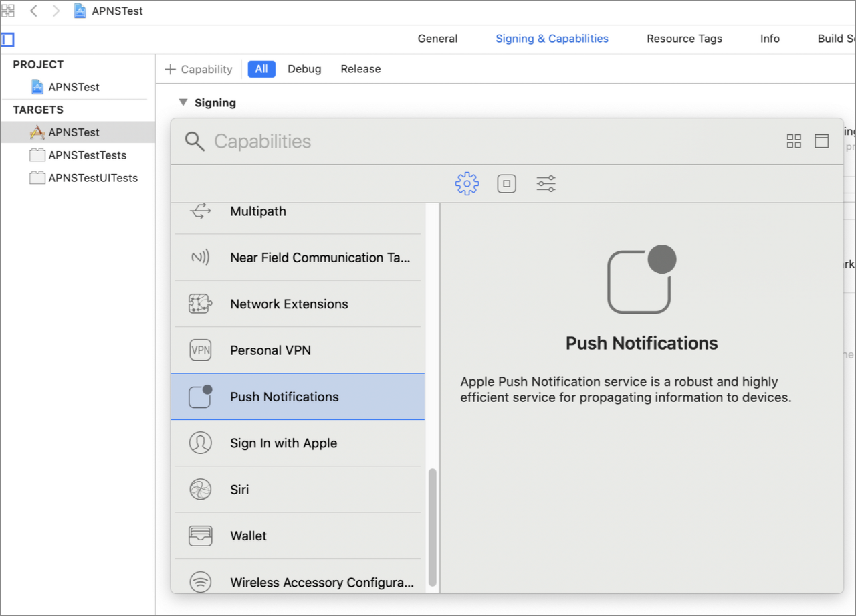The height and width of the screenshot is (616, 856).
Task: Click the magnifier icon in Capabilities search
Action: coord(195,141)
